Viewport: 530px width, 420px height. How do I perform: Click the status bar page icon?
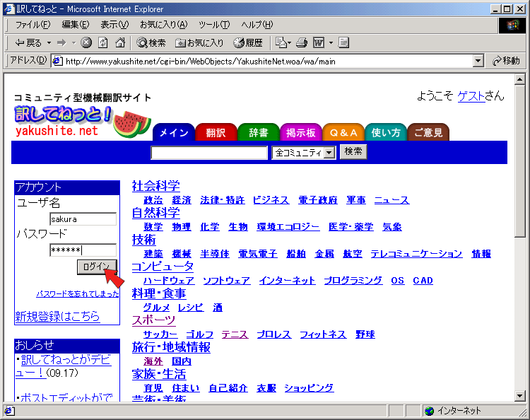[x=9, y=411]
